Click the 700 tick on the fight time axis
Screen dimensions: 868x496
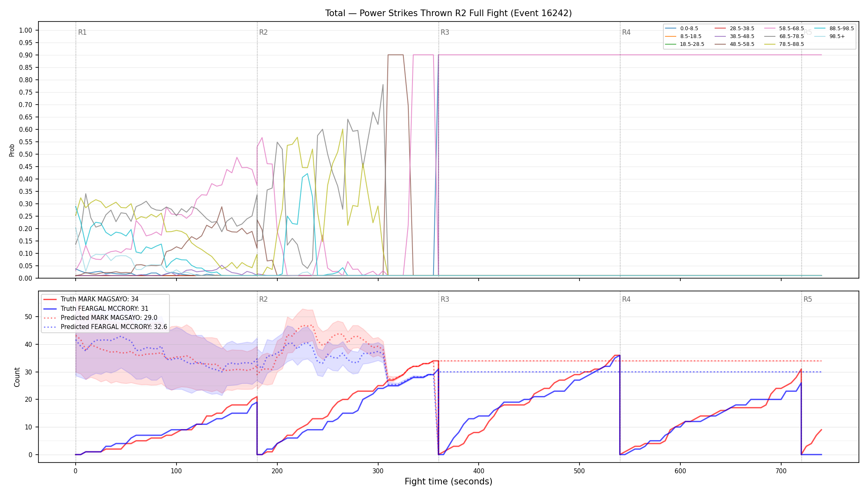[x=781, y=471]
